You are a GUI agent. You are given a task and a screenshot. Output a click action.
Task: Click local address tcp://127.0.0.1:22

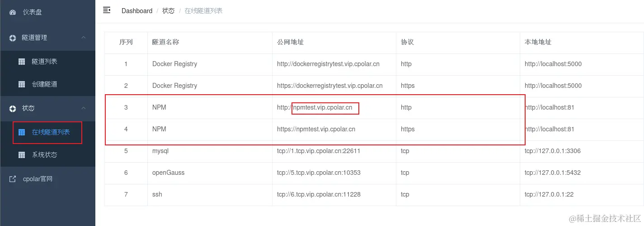click(x=550, y=194)
